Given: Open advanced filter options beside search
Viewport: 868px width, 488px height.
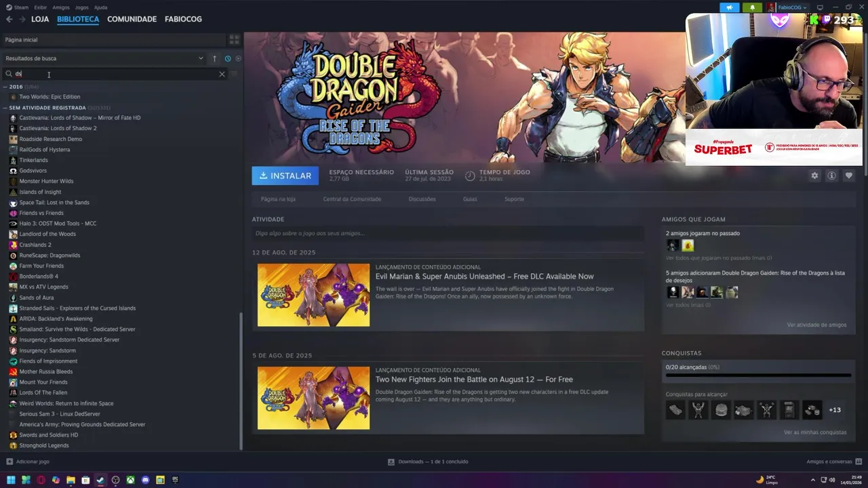Looking at the screenshot, I should pyautogui.click(x=234, y=74).
